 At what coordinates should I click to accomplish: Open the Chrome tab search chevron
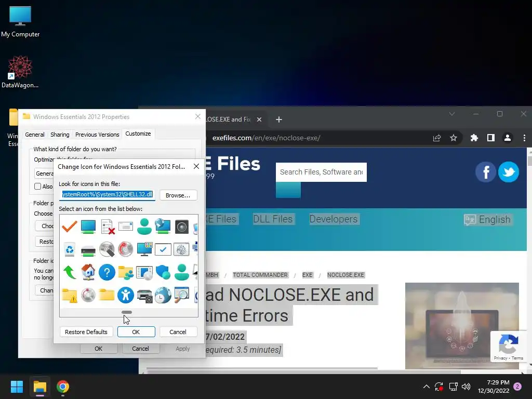451,114
